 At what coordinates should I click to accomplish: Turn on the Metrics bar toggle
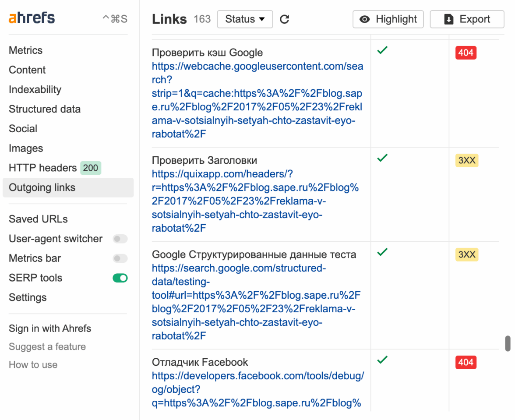[x=120, y=258]
